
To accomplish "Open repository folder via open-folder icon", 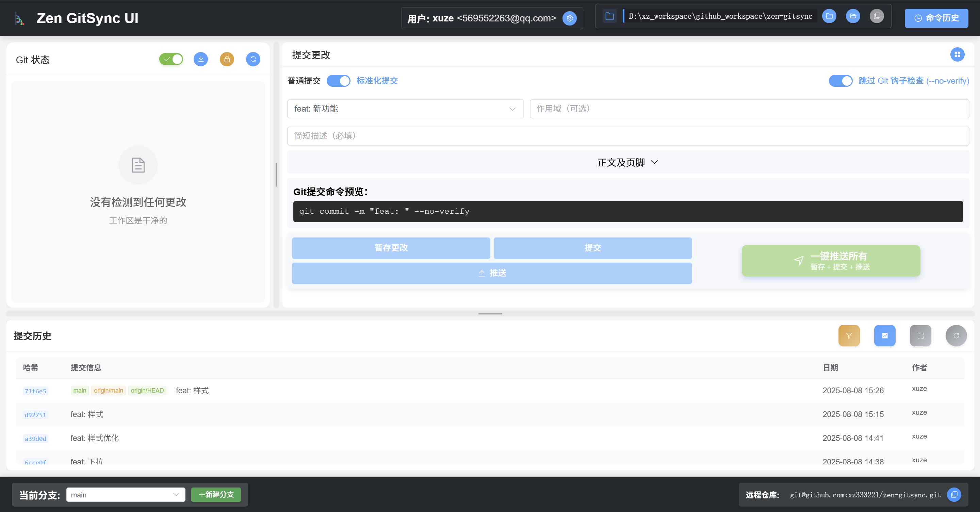I will 853,16.
